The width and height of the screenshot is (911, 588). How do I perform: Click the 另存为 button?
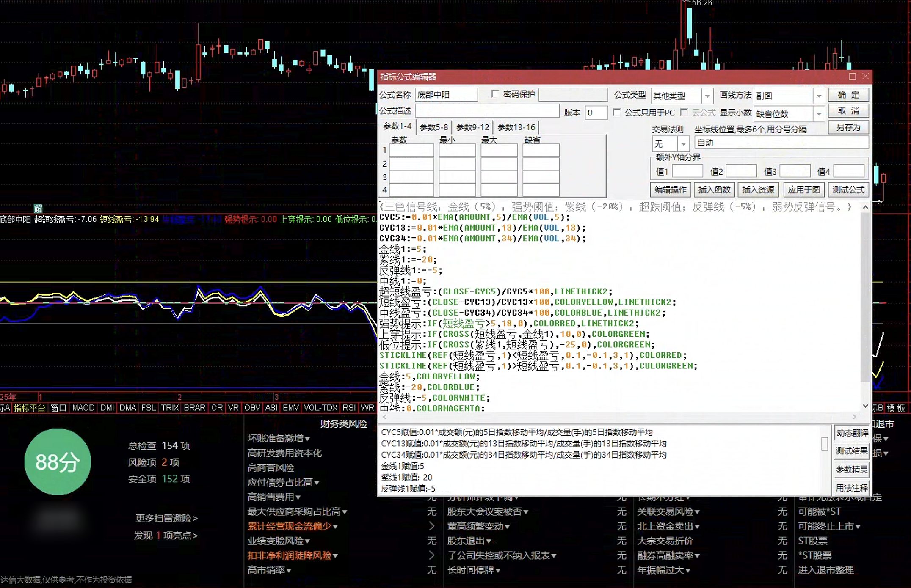849,127
